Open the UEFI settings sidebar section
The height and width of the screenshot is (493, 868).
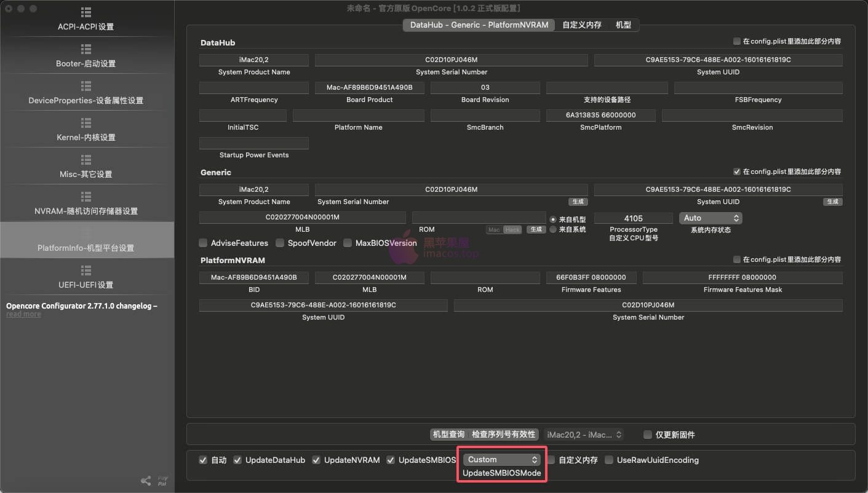(86, 277)
